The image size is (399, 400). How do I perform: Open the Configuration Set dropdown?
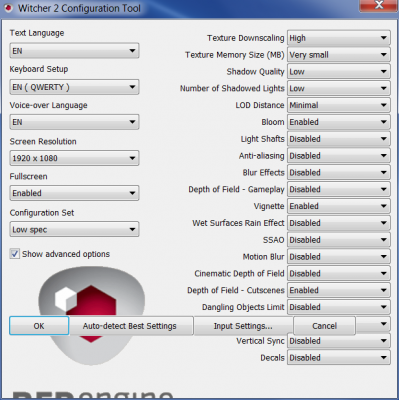coord(74,229)
